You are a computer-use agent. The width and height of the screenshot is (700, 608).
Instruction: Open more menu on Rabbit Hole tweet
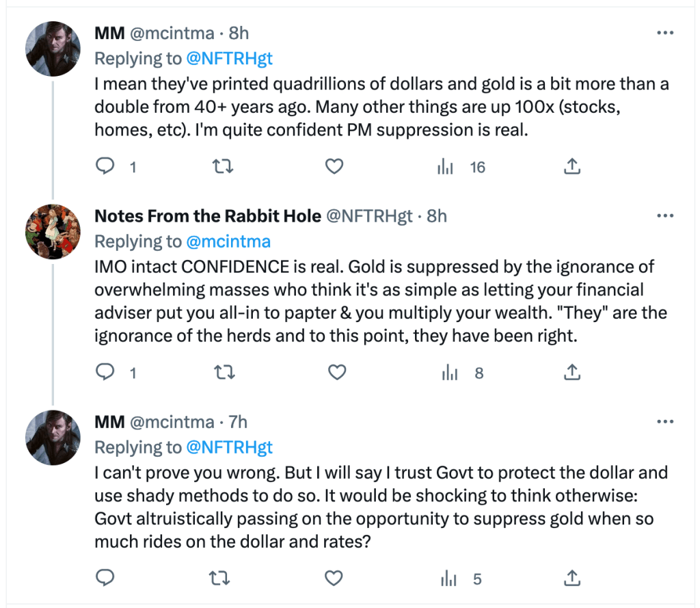pos(664,216)
